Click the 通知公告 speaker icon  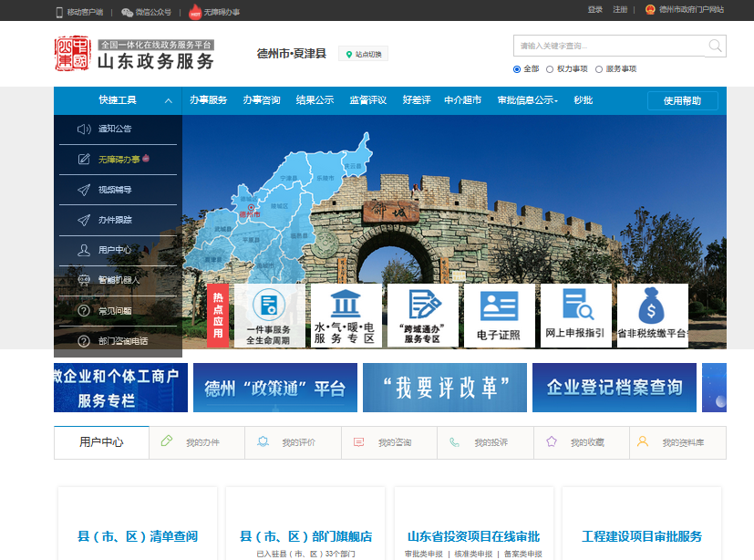coord(84,130)
